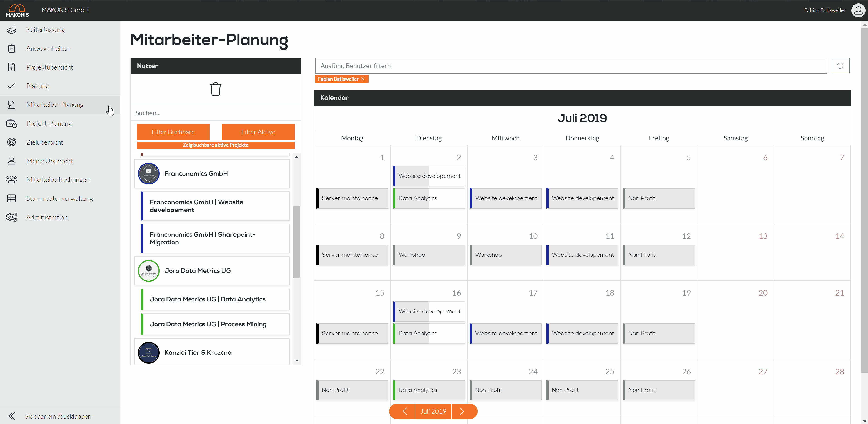Click Website developement entry on July 18
Viewport: 868px width, 424px height.
(x=582, y=333)
